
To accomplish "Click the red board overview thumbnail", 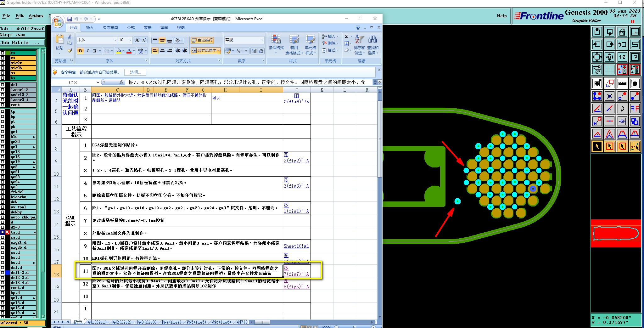I will 616,233.
